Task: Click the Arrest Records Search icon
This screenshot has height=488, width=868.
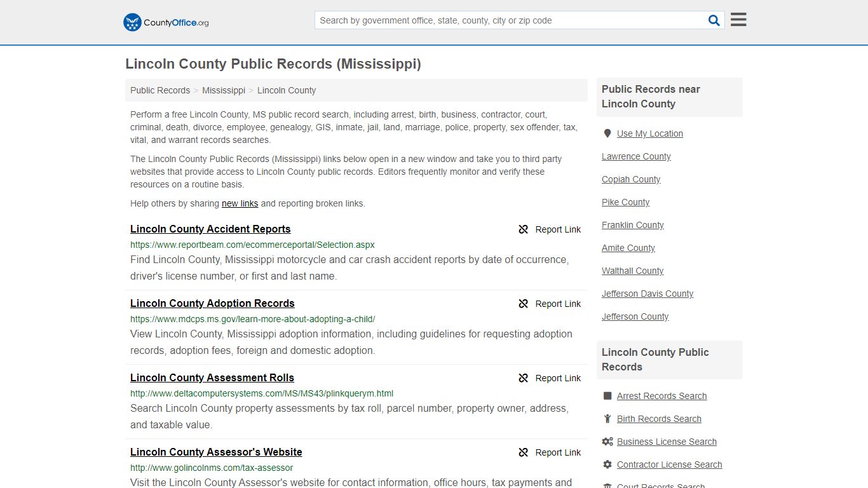Action: 607,396
